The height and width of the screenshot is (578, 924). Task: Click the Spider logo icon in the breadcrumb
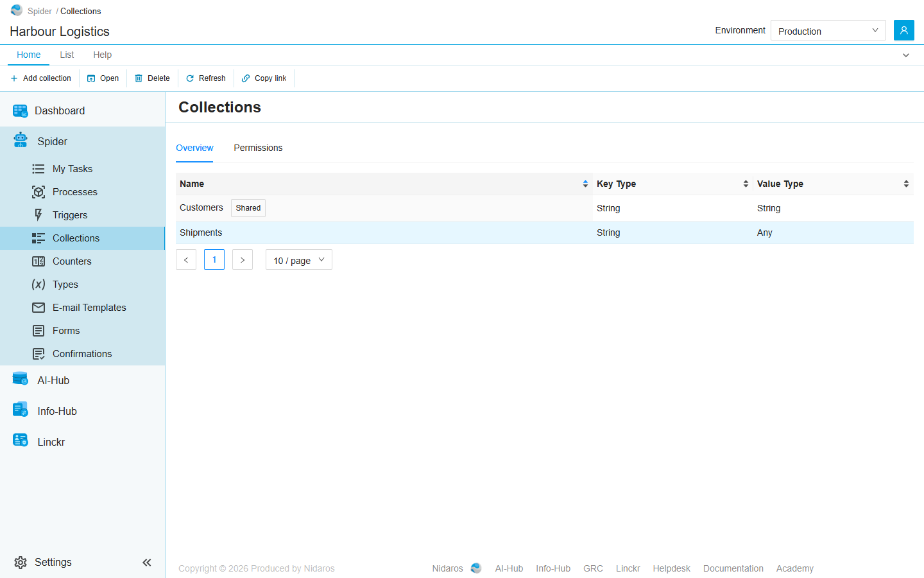coord(17,10)
